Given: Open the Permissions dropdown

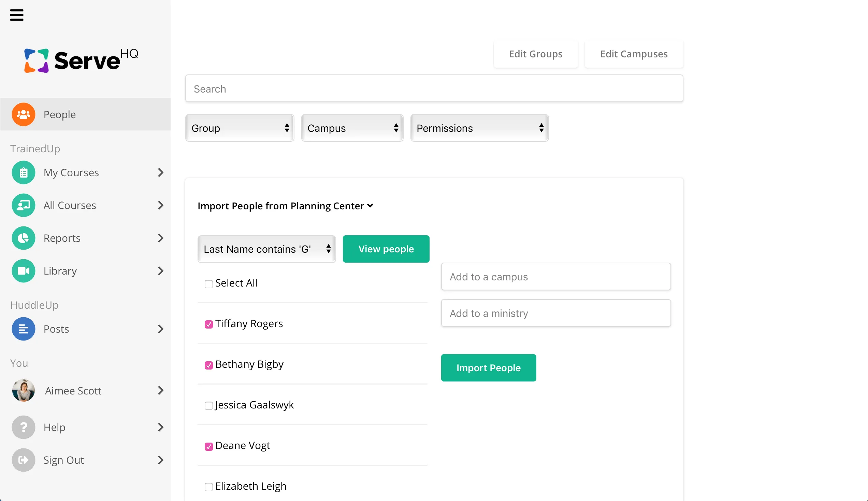Looking at the screenshot, I should tap(479, 128).
